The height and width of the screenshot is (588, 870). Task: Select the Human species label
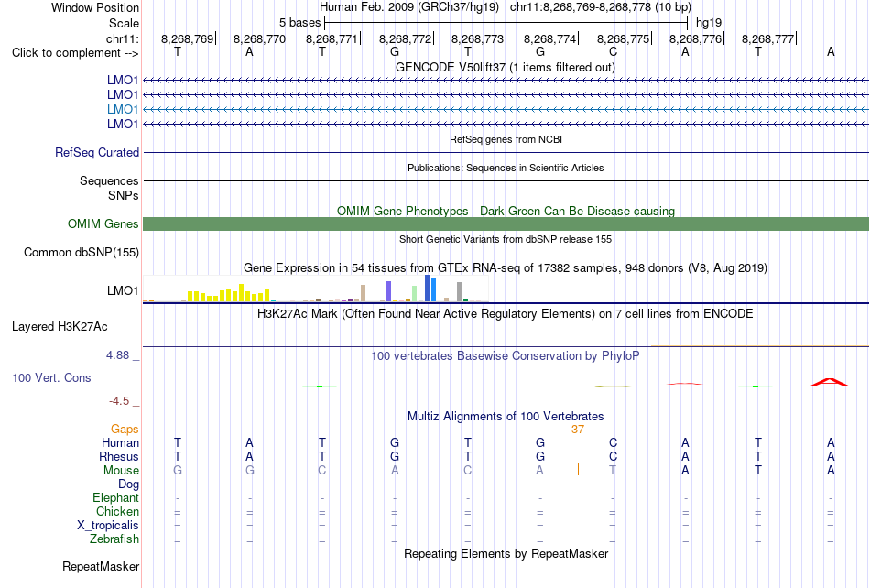[120, 442]
